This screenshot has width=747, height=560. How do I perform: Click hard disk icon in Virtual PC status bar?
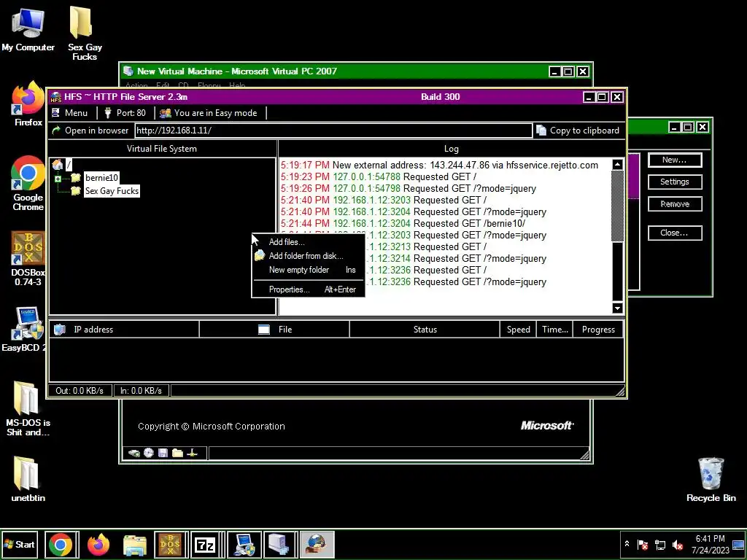point(134,453)
